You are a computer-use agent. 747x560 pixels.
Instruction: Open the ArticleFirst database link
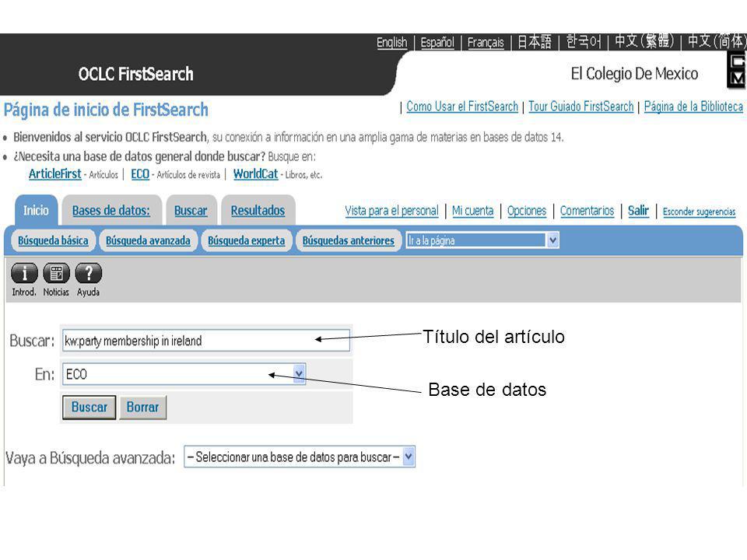pyautogui.click(x=54, y=173)
